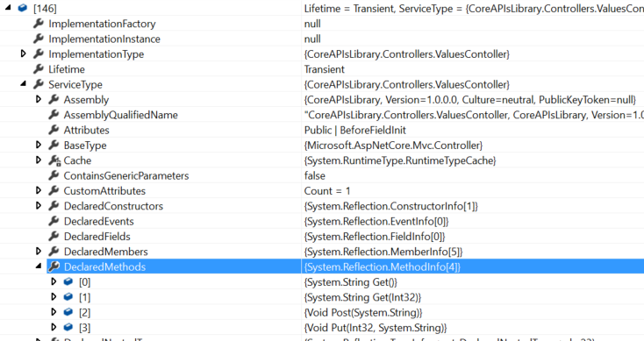The image size is (644, 341).
Task: Click the cube icon beside [1]
Action: point(68,296)
